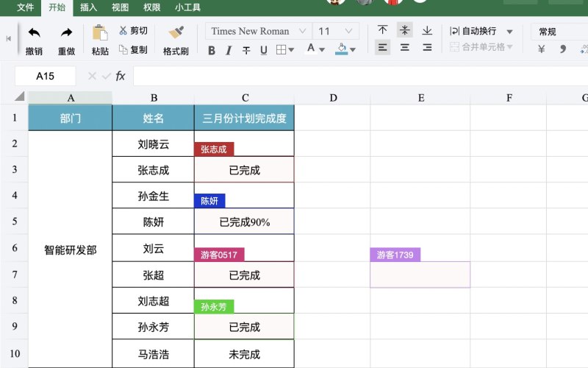
Task: Open the 文件 menu
Action: tap(25, 7)
